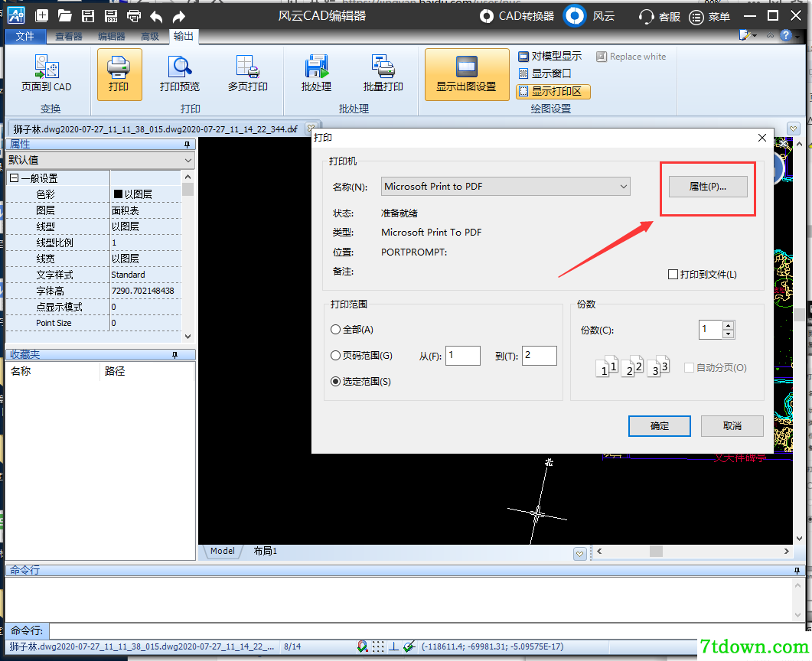Click the 从(F) page input field

(463, 356)
